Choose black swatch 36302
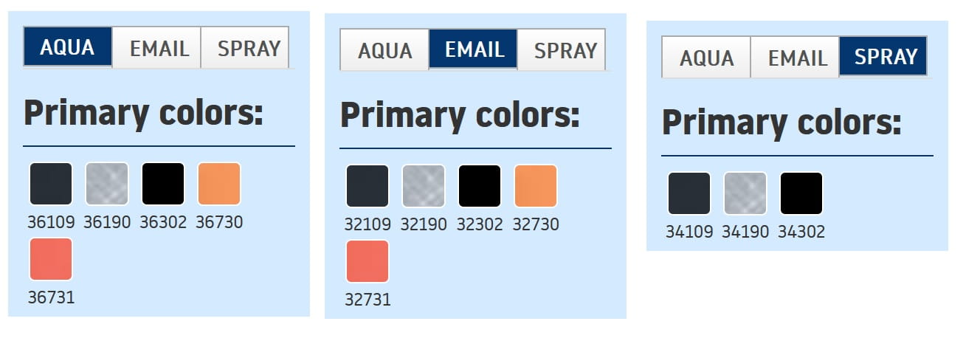Screen dimensions: 980x341 [163, 184]
